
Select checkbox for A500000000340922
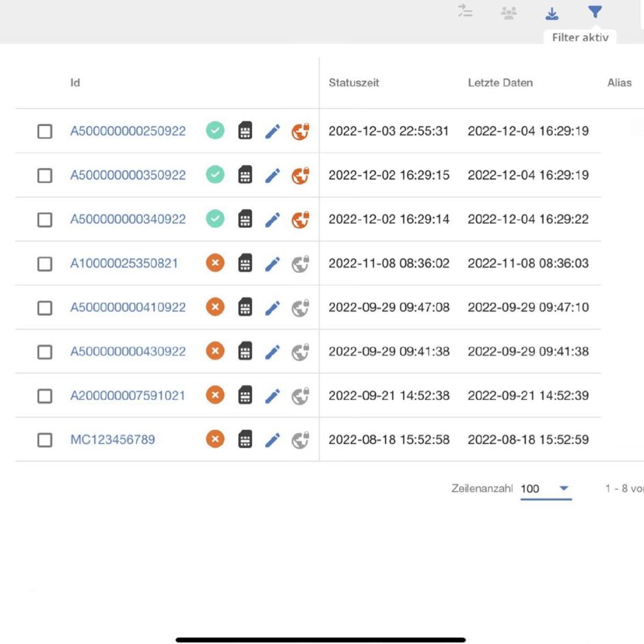(x=45, y=219)
